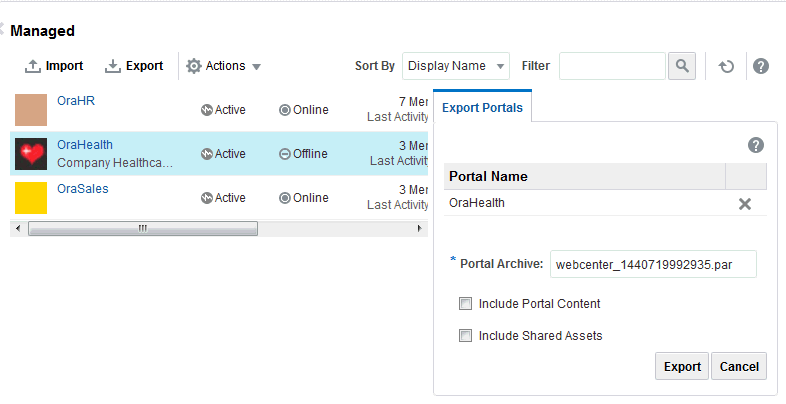The height and width of the screenshot is (404, 786).
Task: Cancel the export portals dialog
Action: pyautogui.click(x=740, y=367)
